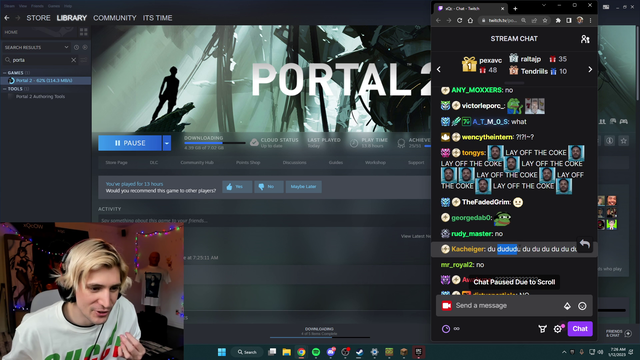Open a new Chrome tab
The height and width of the screenshot is (360, 640).
(515, 8)
